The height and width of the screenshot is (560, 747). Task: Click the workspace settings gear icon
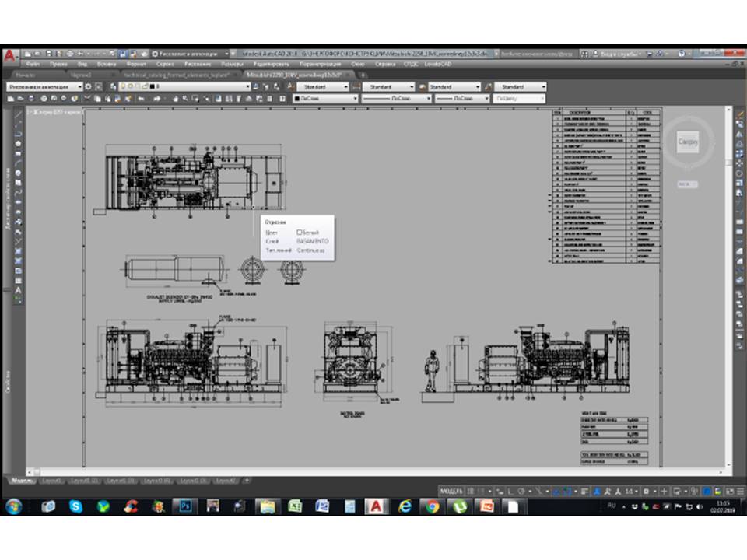point(88,87)
